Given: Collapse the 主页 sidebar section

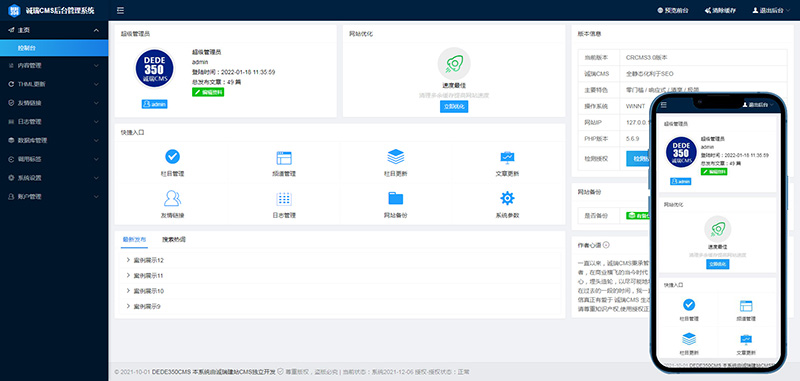Looking at the screenshot, I should click(x=54, y=30).
